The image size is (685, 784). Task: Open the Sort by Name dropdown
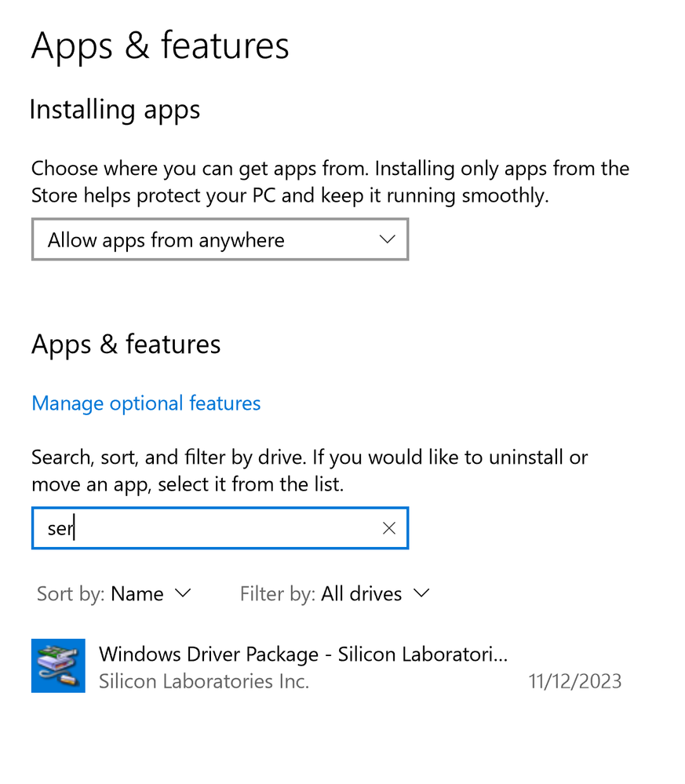tap(137, 594)
